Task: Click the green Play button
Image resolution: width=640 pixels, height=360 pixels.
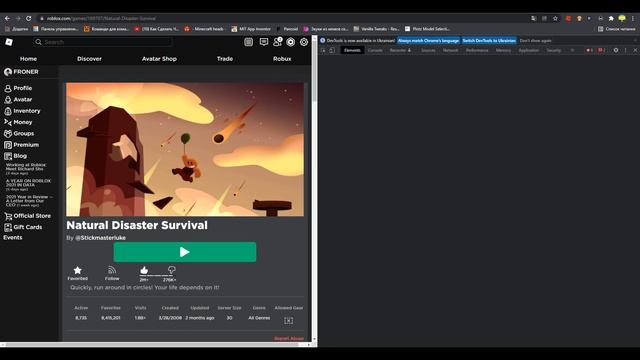Action: [x=185, y=252]
